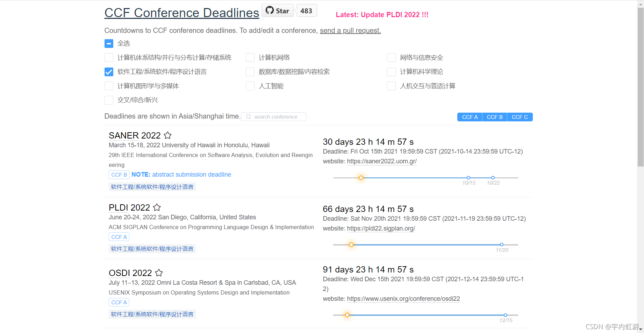Check 网络与信息安全 category
644x333 pixels.
coord(391,57)
